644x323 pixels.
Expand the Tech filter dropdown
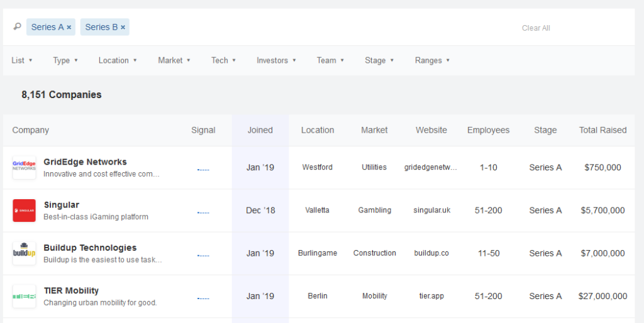223,60
